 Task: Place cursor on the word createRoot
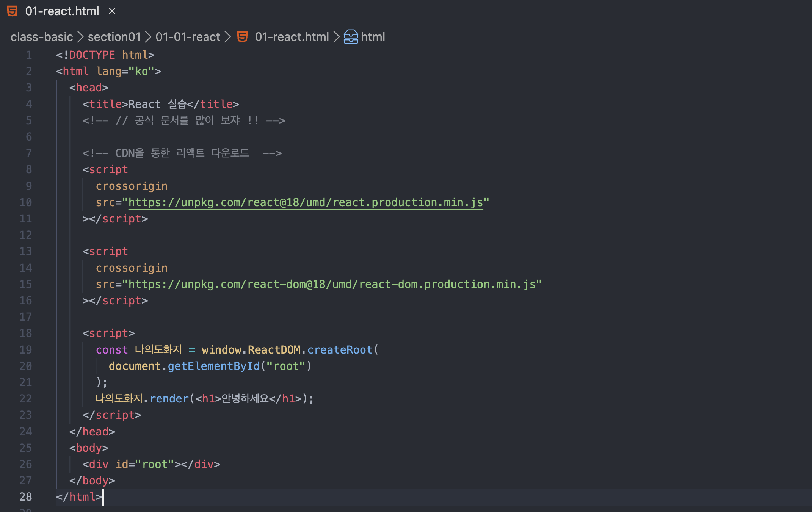click(x=339, y=349)
